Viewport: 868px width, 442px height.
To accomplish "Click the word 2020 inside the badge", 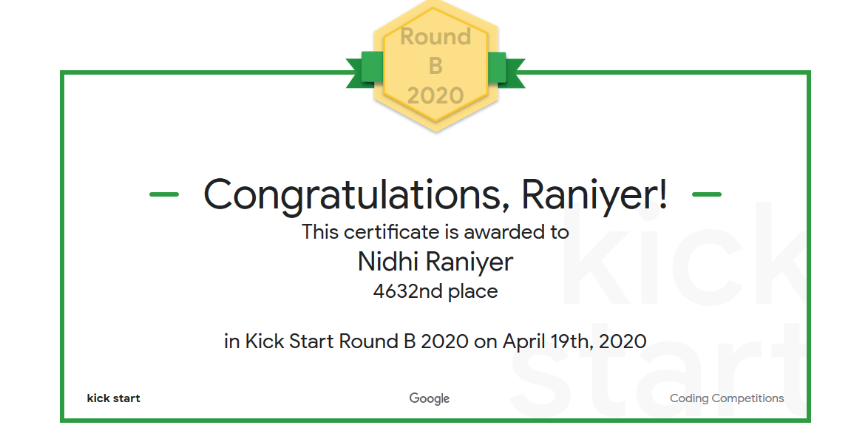I will 435,95.
